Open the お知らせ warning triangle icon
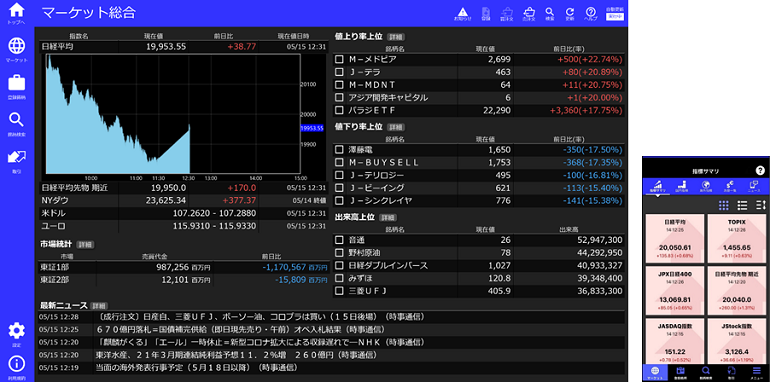 click(x=463, y=13)
